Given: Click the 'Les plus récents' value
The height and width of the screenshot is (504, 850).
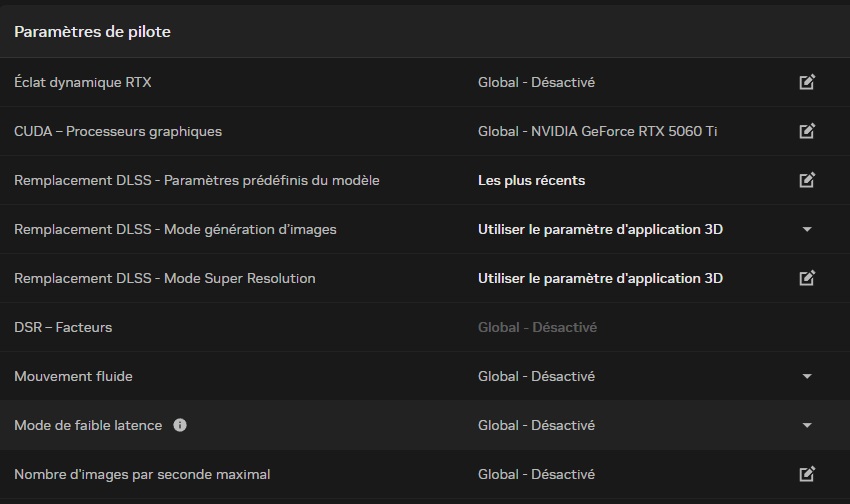Looking at the screenshot, I should click(531, 180).
